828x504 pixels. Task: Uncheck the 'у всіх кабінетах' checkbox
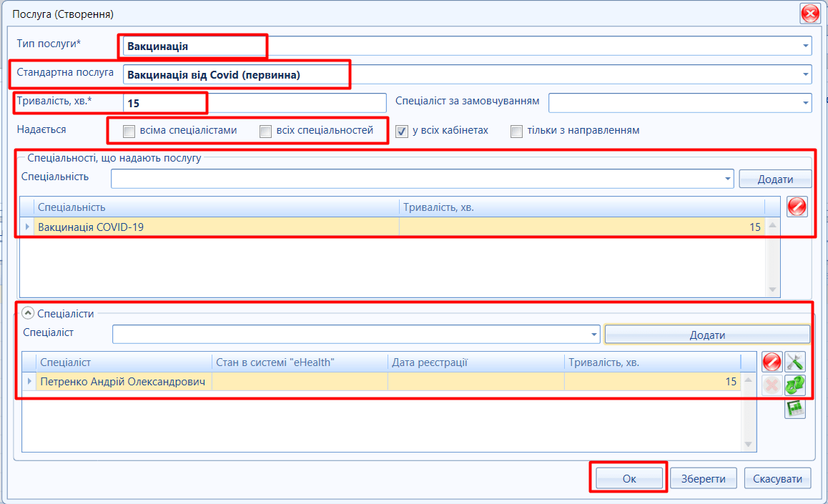(x=402, y=131)
